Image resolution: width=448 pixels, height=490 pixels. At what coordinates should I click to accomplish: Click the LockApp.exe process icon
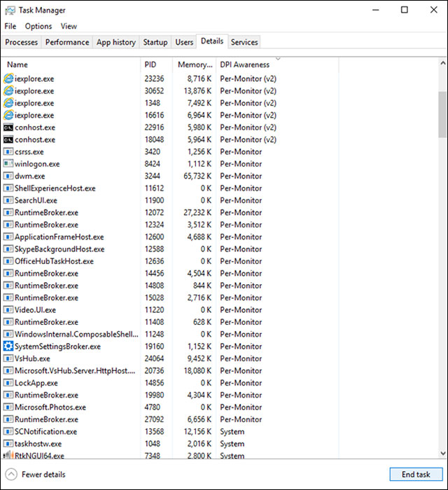pos(8,383)
